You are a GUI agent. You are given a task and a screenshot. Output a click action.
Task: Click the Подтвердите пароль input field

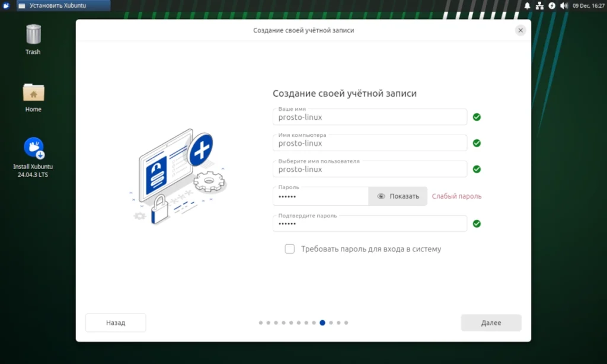click(x=370, y=223)
